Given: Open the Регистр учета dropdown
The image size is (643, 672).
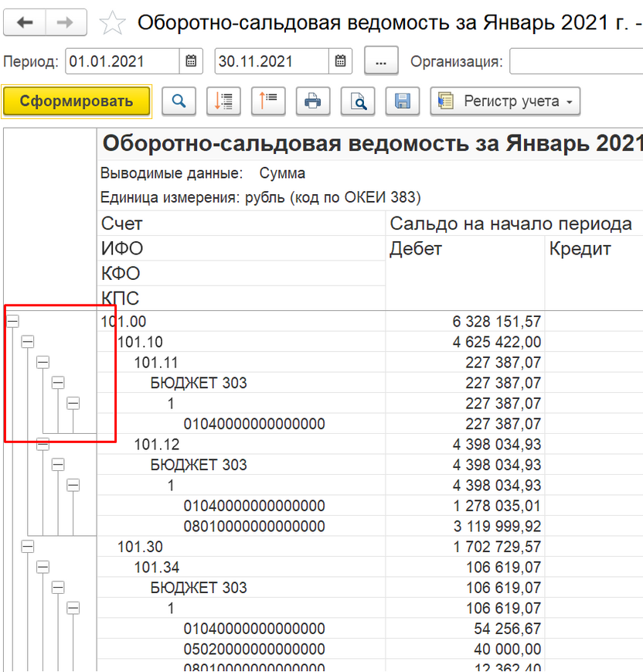Looking at the screenshot, I should [x=505, y=101].
